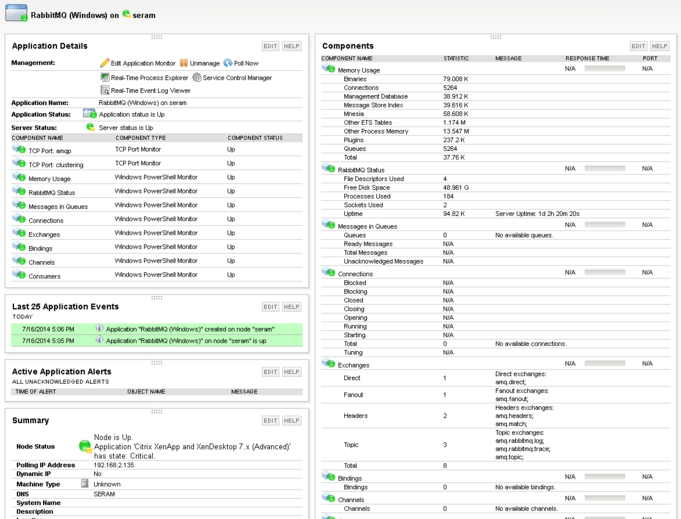681x519 pixels.
Task: Open Connections entry in Components panel
Action: click(x=355, y=274)
